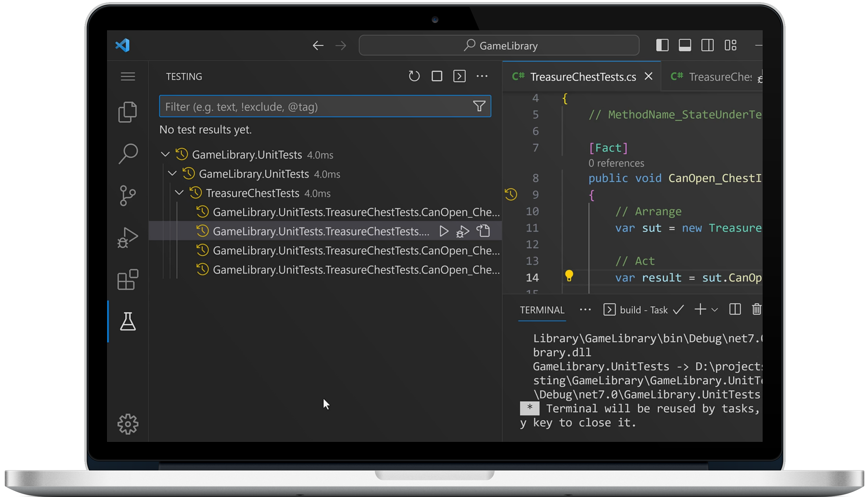This screenshot has width=868, height=497.
Task: Click the VS Code logo icon
Action: [x=123, y=45]
